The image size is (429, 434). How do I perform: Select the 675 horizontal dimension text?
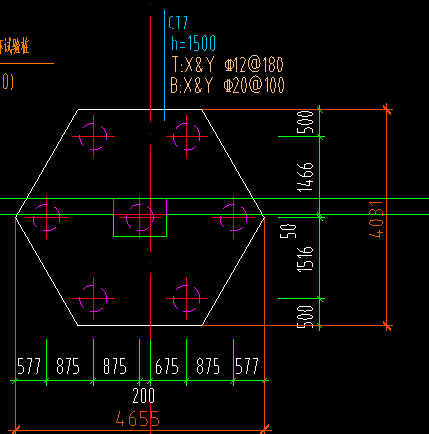click(167, 366)
